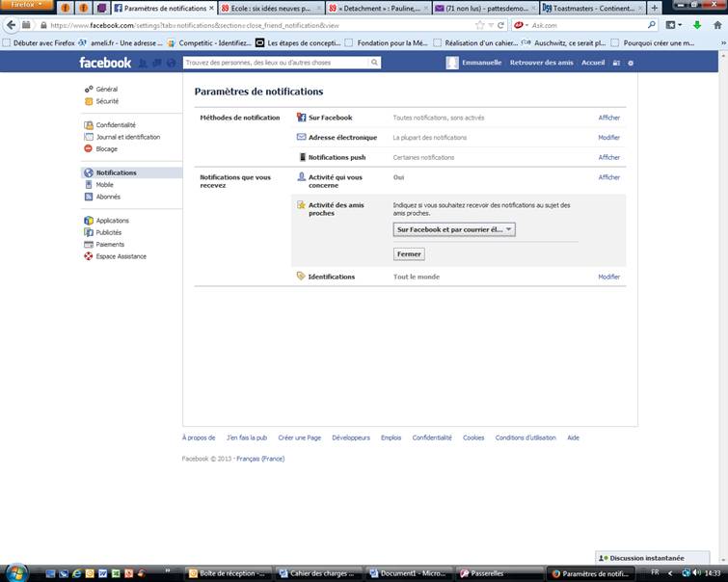
Task: Click Afficher for Sur Facebook row
Action: coord(609,118)
